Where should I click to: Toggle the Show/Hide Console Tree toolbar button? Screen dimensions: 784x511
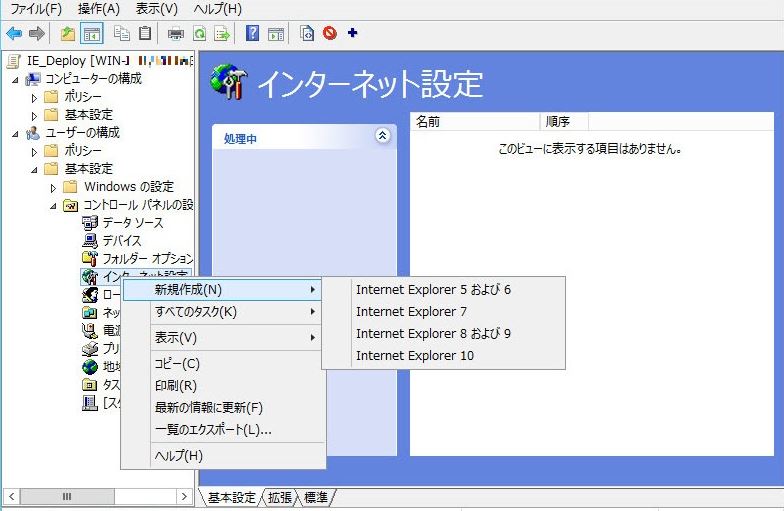[91, 33]
